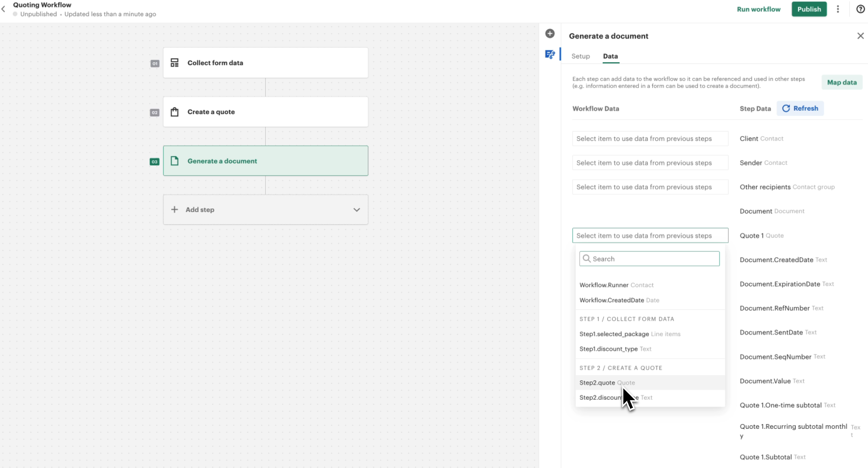Viewport: 868px width, 468px height.
Task: Open the Client workflow data dropdown
Action: tap(650, 139)
